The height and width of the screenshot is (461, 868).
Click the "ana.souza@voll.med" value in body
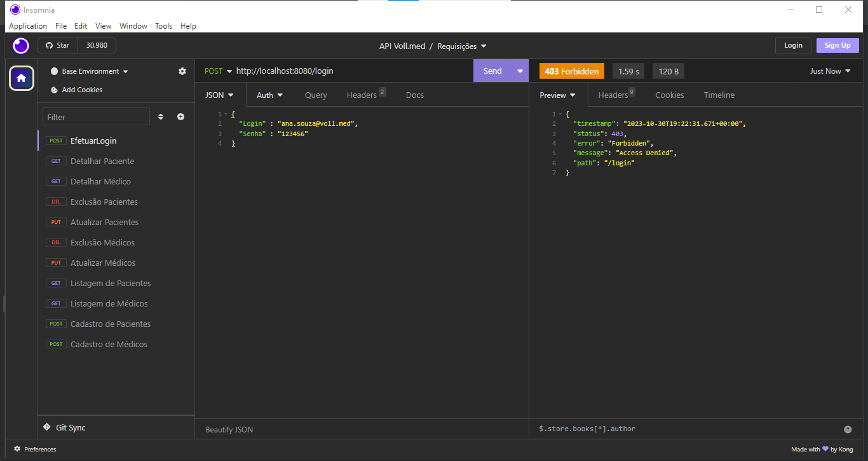(316, 124)
